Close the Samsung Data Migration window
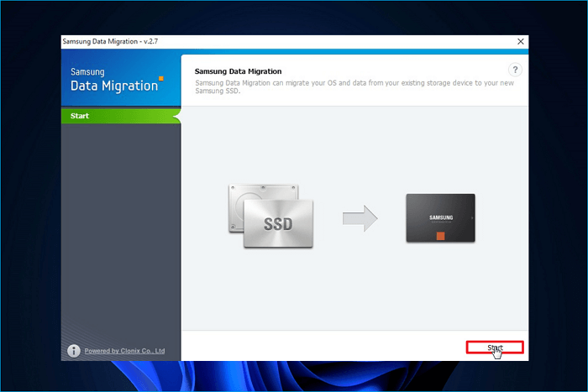Image resolution: width=588 pixels, height=392 pixels. [521, 42]
